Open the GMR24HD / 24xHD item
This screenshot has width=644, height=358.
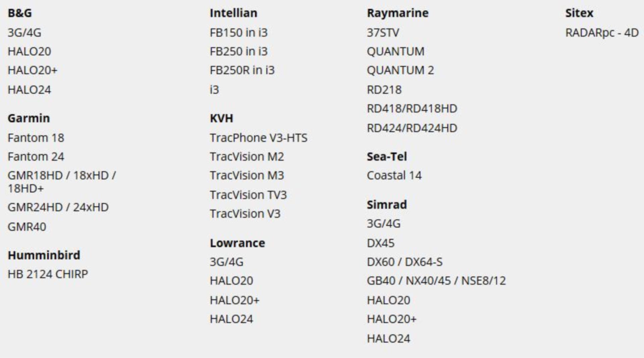point(58,208)
